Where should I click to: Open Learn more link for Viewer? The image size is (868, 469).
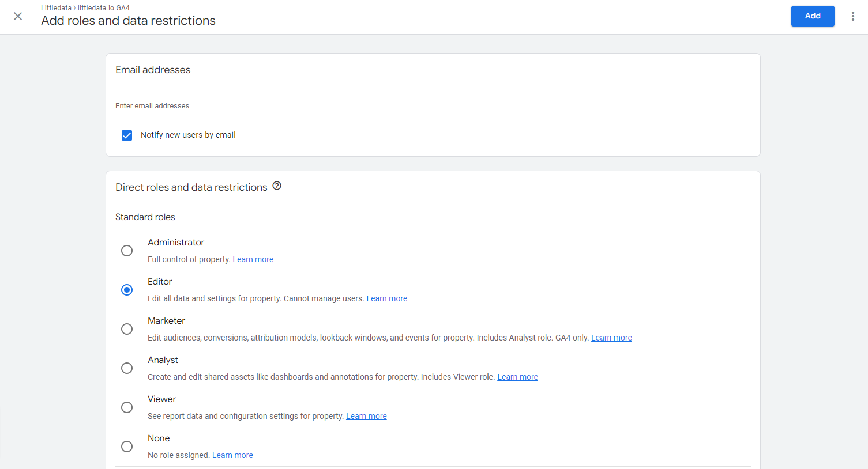366,416
